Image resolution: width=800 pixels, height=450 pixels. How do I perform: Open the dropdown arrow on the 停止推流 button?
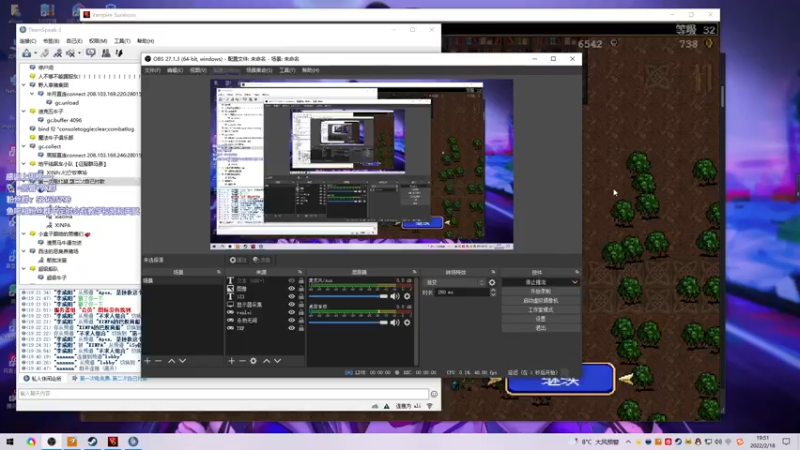pyautogui.click(x=574, y=282)
